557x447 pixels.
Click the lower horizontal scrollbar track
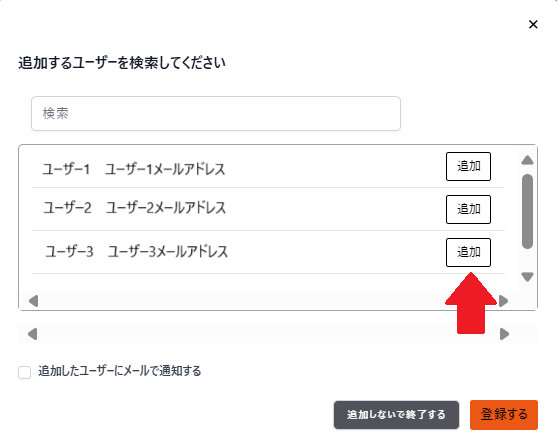(268, 334)
